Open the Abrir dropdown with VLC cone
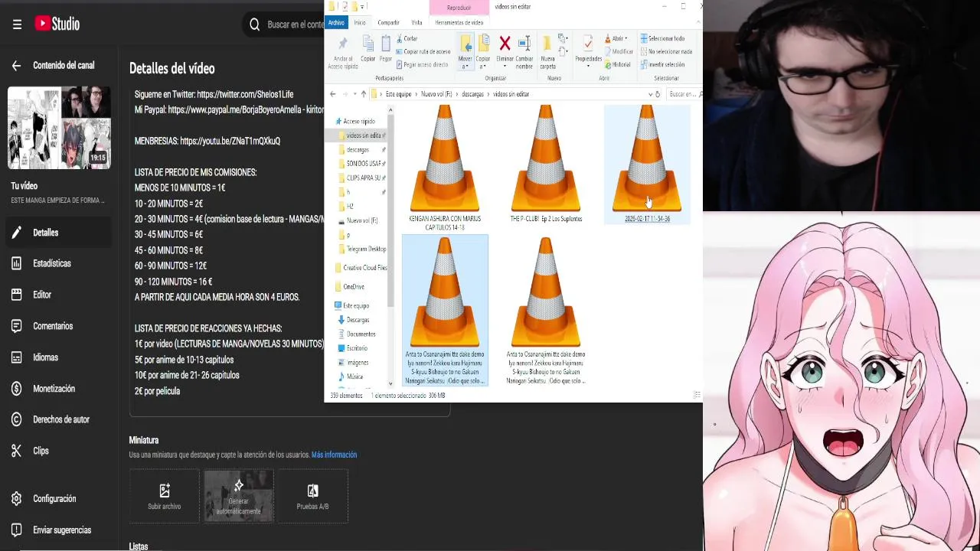Image resolution: width=980 pixels, height=551 pixels. (x=616, y=38)
